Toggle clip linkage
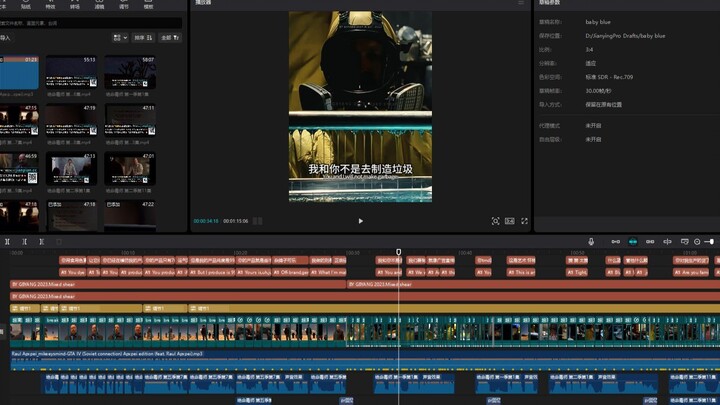The height and width of the screenshot is (405, 720). tap(650, 242)
